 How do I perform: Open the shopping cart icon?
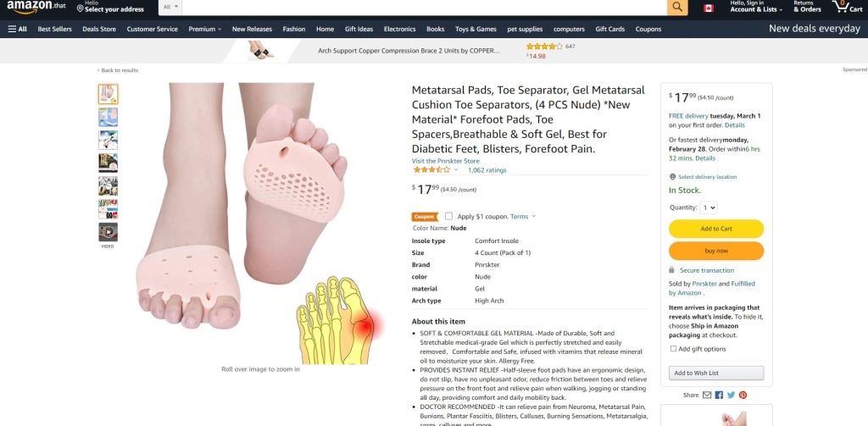847,7
